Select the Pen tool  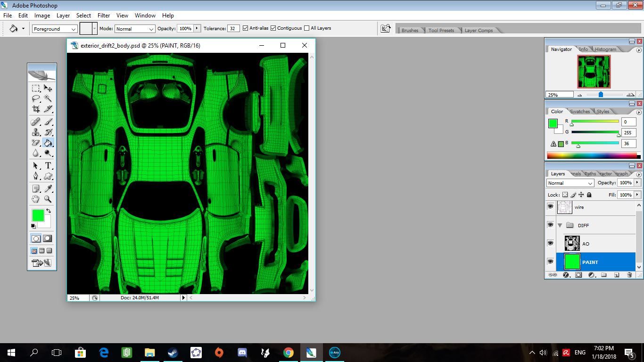click(x=36, y=176)
